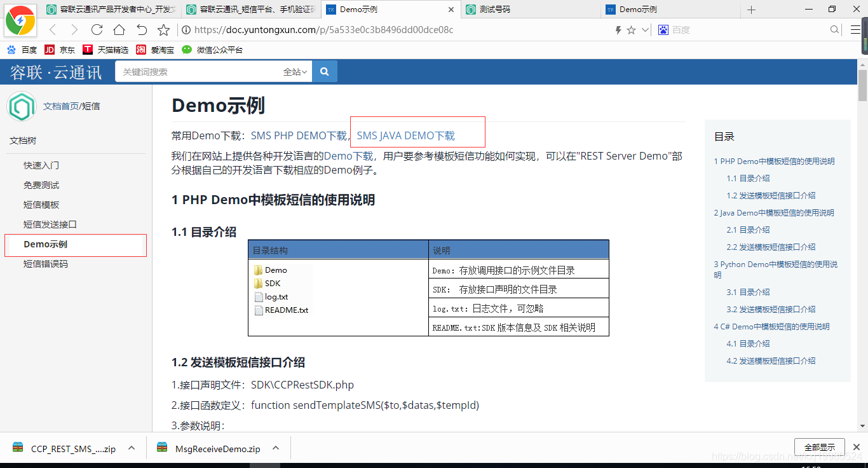This screenshot has width=868, height=468.
Task: Select 快速入门 in the doc tree
Action: tap(41, 165)
